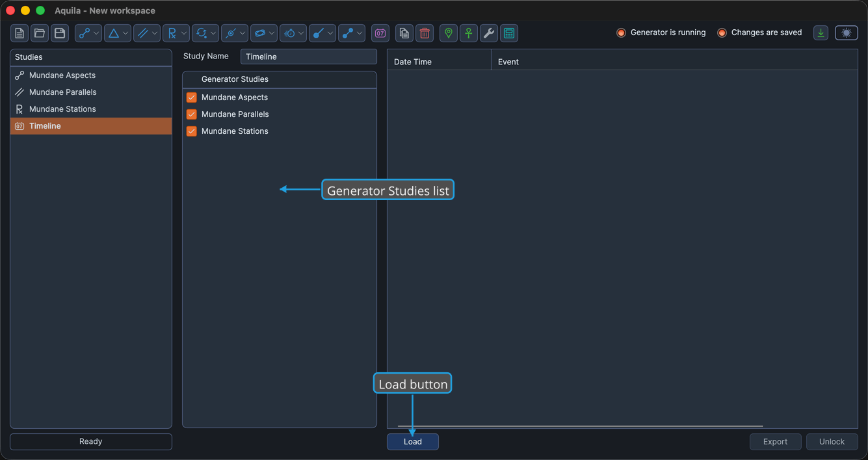Image resolution: width=868 pixels, height=460 pixels.
Task: Click the blue dot-and-line toolbar icon
Action: click(x=319, y=33)
